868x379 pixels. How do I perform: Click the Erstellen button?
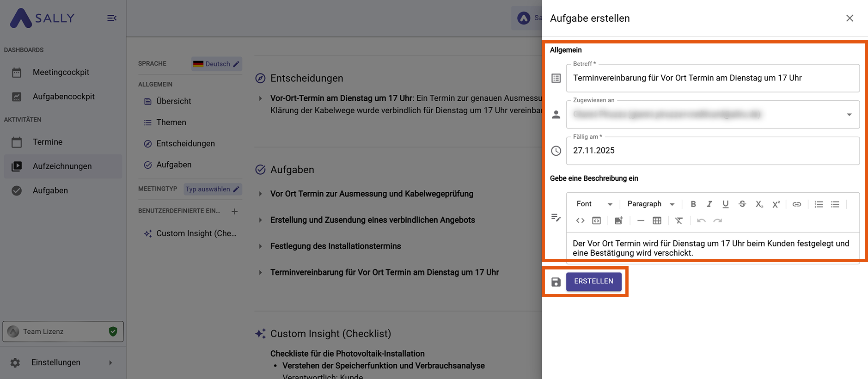pyautogui.click(x=593, y=281)
